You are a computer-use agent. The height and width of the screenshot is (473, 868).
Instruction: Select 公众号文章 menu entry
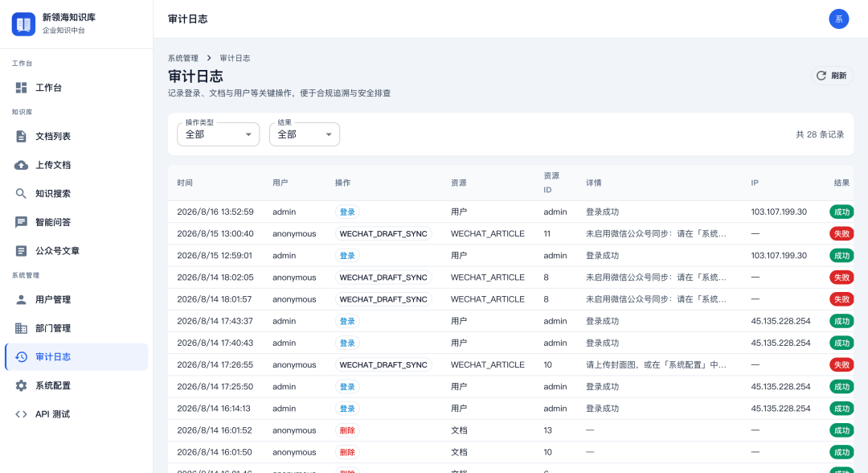76,251
